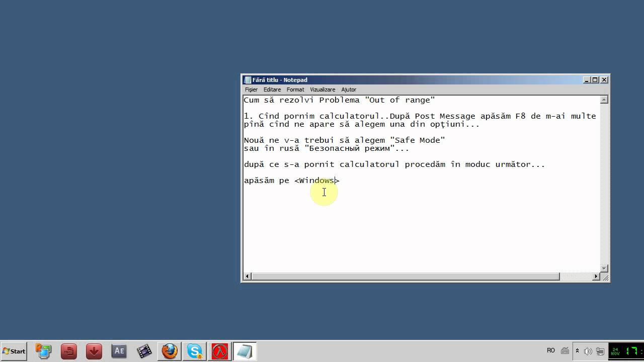644x362 pixels.
Task: Click the vertical scrollbar down arrow
Action: 605,268
